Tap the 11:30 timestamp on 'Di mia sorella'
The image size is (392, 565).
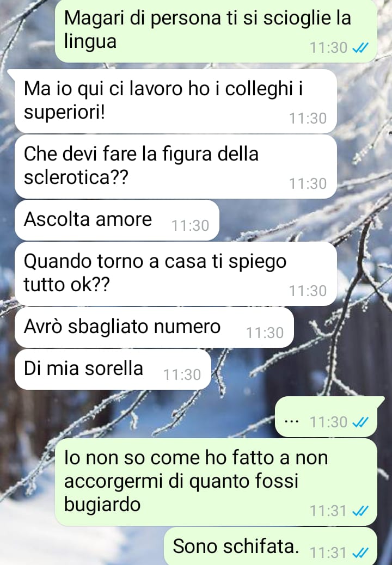(182, 374)
